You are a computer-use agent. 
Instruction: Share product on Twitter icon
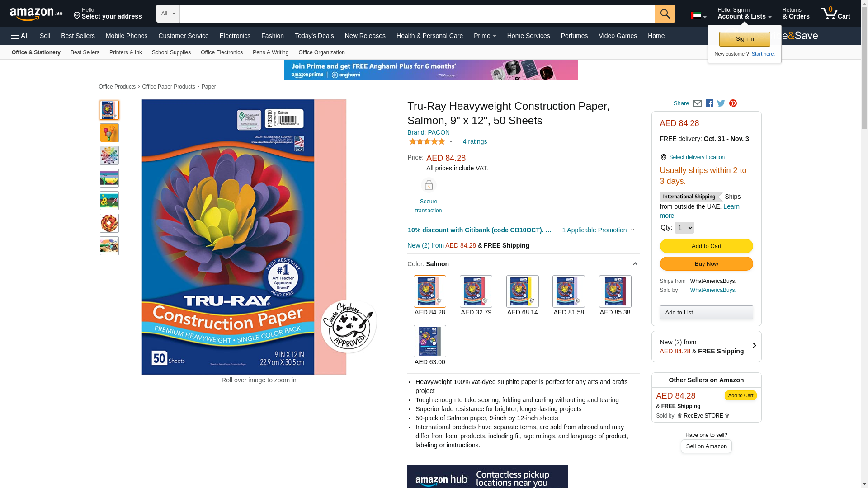(x=721, y=103)
